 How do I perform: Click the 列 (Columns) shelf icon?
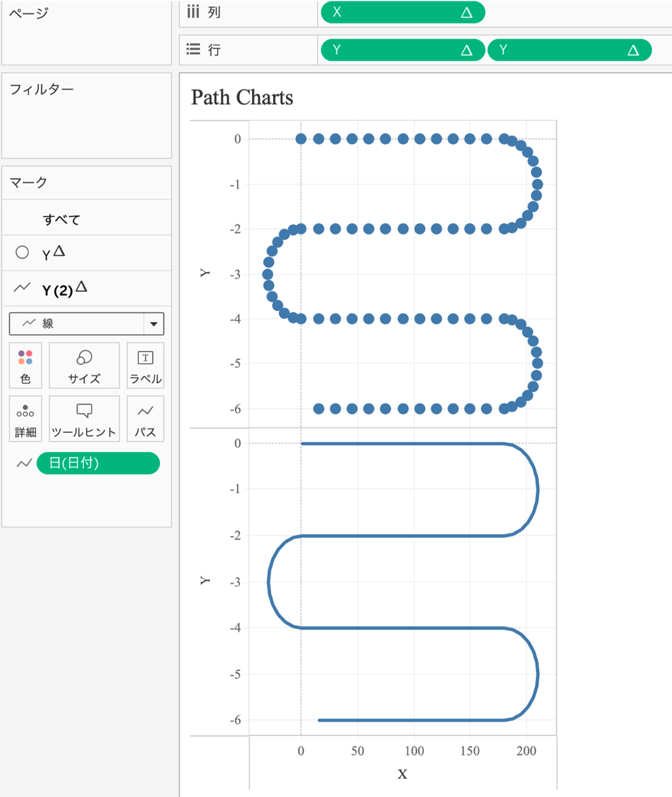click(193, 12)
